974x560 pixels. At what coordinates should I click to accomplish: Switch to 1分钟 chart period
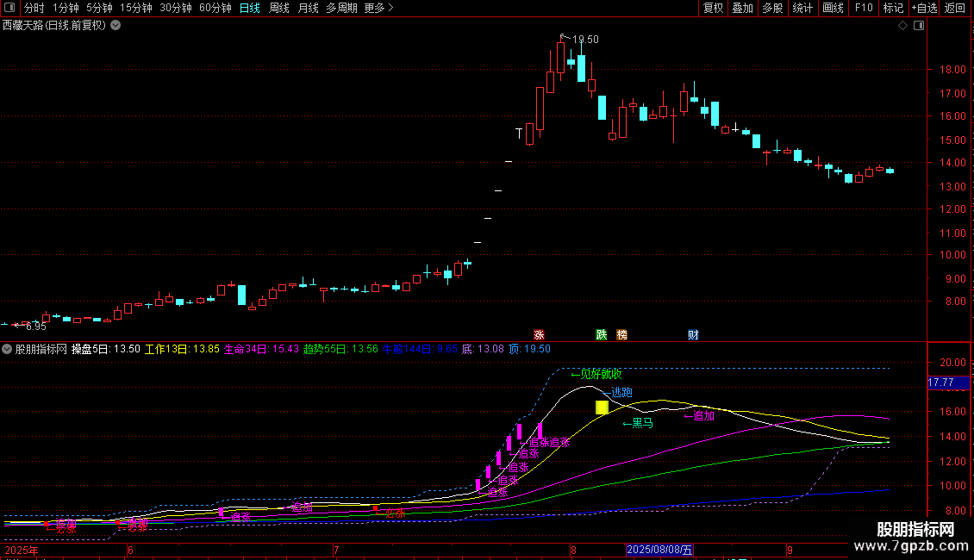click(x=66, y=8)
